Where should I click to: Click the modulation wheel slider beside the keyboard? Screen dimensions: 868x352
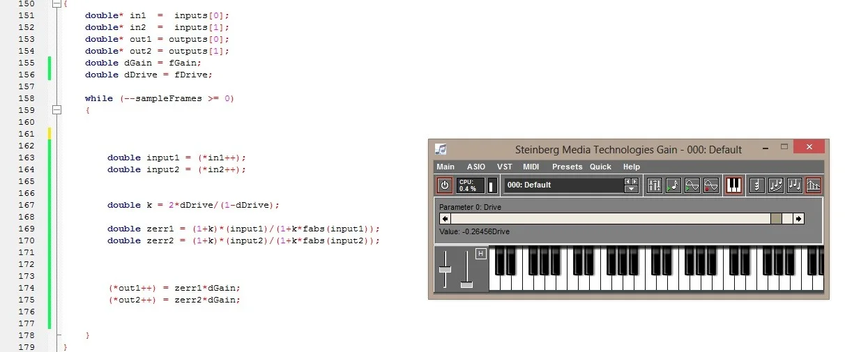pos(466,268)
